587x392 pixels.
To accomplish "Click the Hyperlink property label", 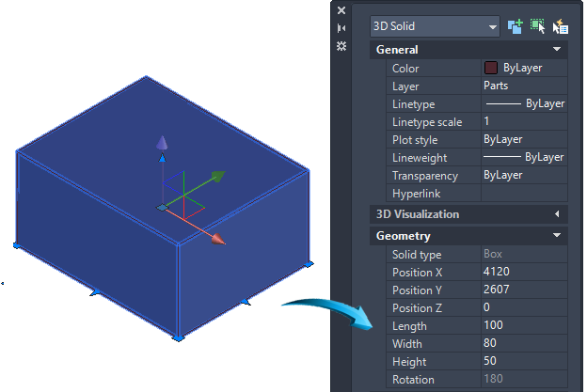I will pyautogui.click(x=417, y=194).
